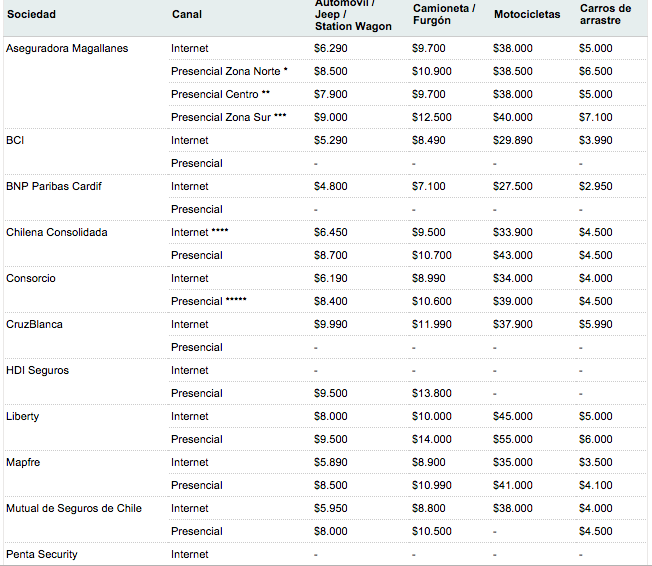Click the $27.500 motocicletas price
Image resolution: width=652 pixels, height=566 pixels.
(x=513, y=186)
